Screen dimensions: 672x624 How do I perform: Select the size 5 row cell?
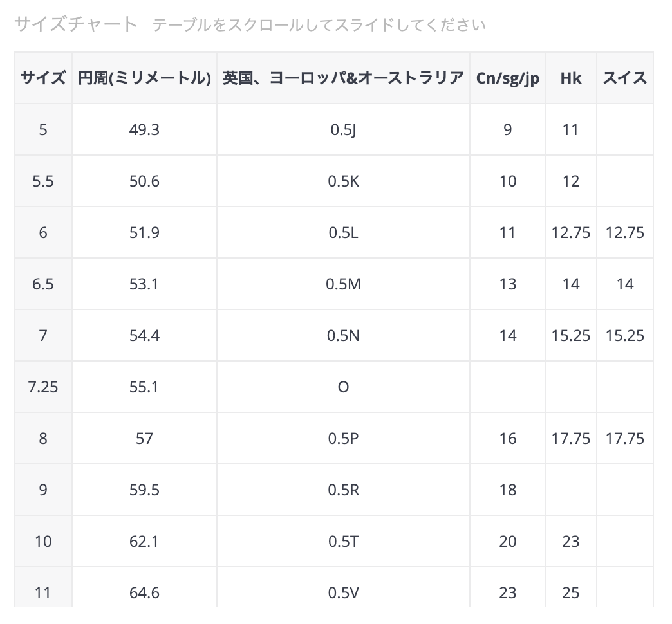pyautogui.click(x=43, y=129)
